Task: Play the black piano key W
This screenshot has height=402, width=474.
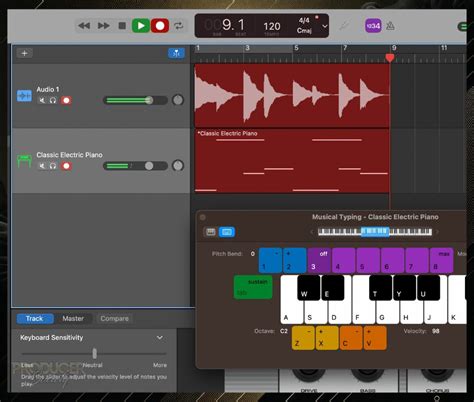Action: (x=309, y=288)
